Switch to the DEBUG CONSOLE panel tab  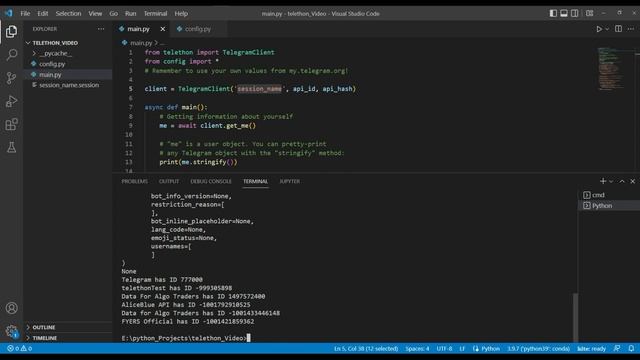click(x=211, y=181)
